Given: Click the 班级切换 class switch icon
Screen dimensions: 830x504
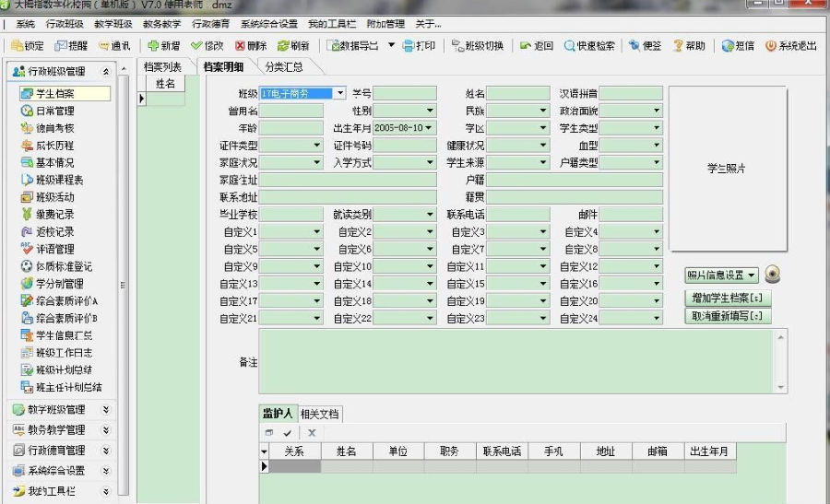Looking at the screenshot, I should click(457, 46).
